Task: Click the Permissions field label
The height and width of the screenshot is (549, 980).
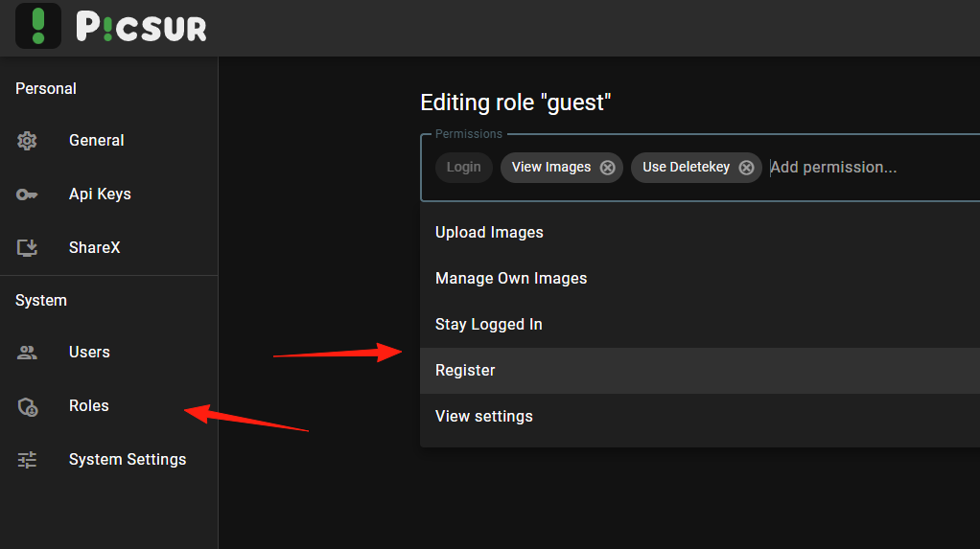Action: click(469, 134)
